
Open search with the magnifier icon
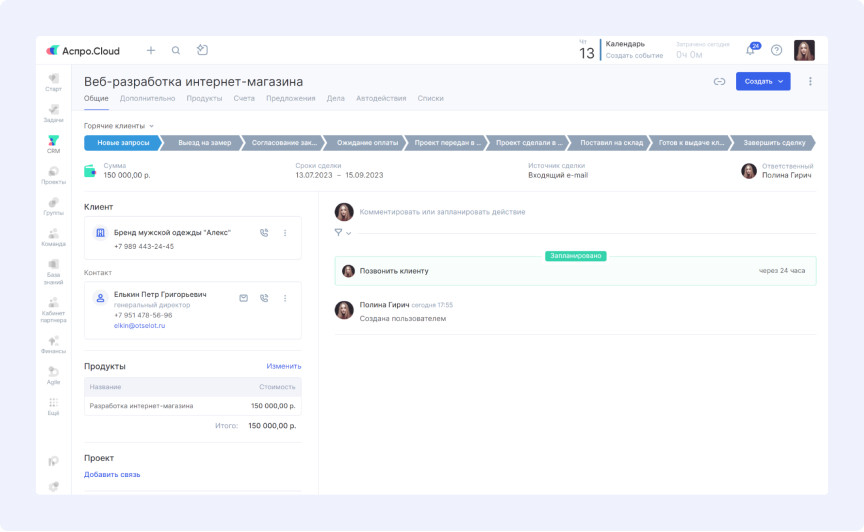tap(176, 50)
